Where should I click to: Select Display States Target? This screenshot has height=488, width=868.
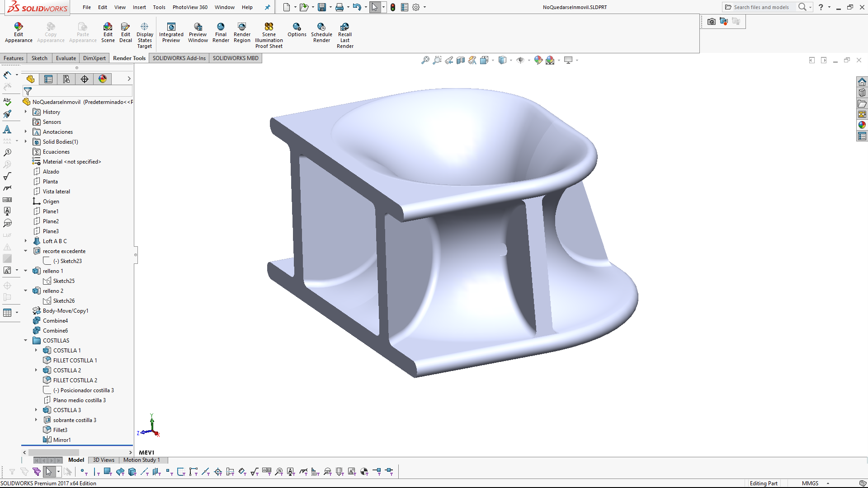pos(145,35)
